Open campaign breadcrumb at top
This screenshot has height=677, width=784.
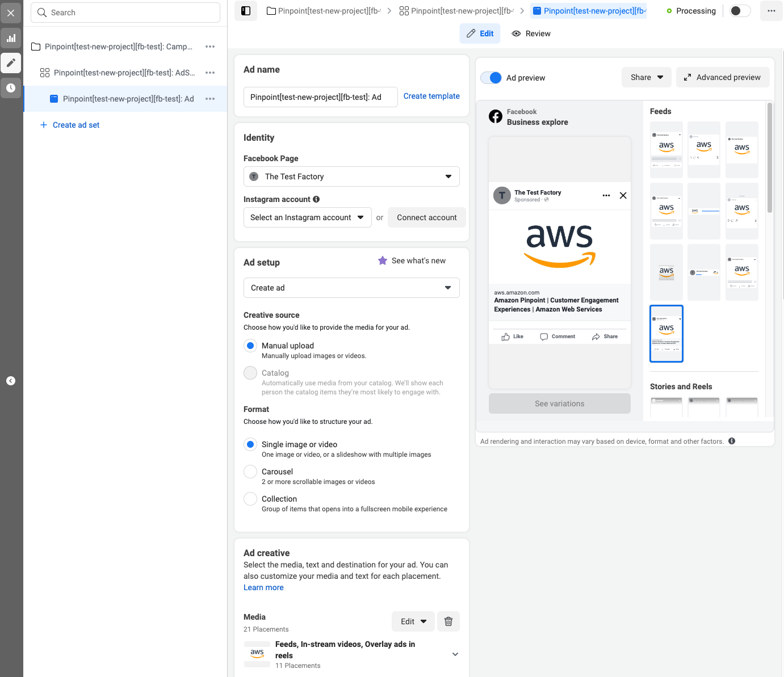click(x=324, y=11)
